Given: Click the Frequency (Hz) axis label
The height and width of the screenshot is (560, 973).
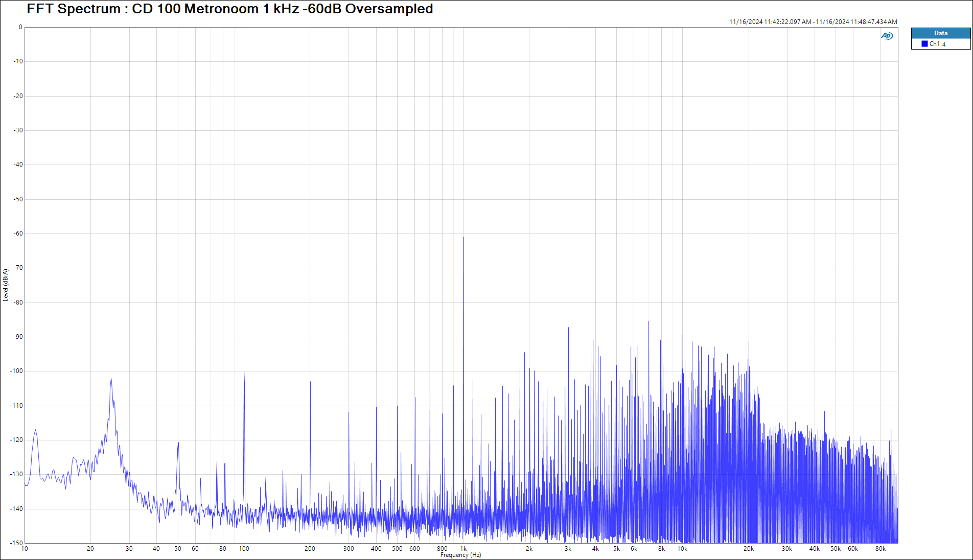Looking at the screenshot, I should click(460, 555).
